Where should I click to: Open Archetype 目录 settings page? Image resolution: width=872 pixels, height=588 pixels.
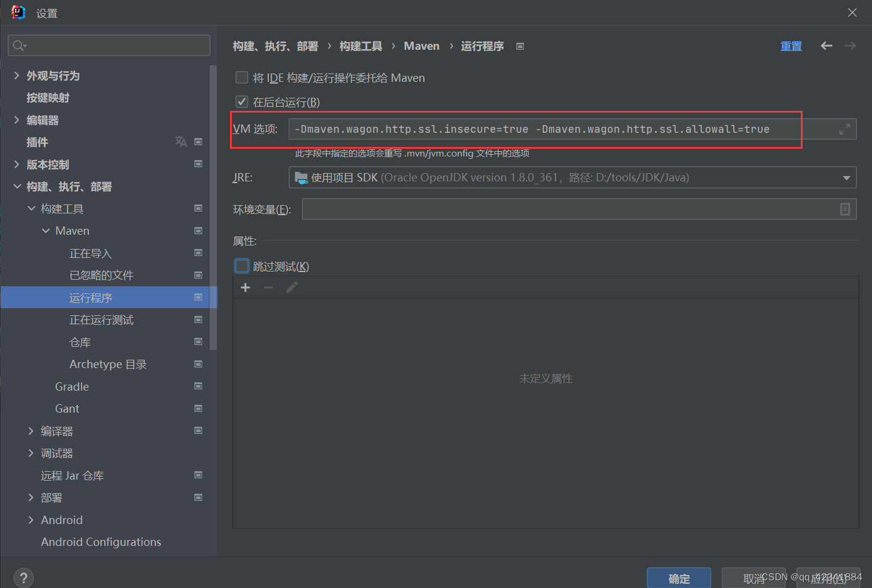108,364
